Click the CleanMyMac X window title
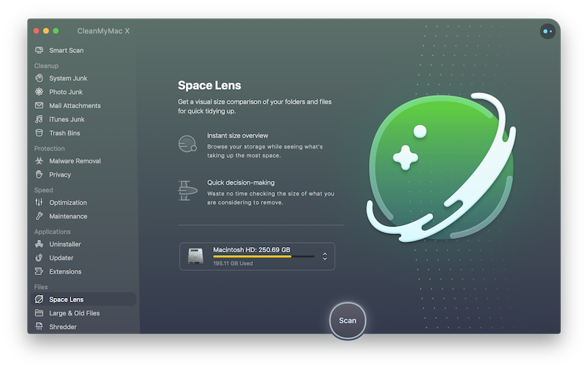Screen dimensions: 588x370 103,31
